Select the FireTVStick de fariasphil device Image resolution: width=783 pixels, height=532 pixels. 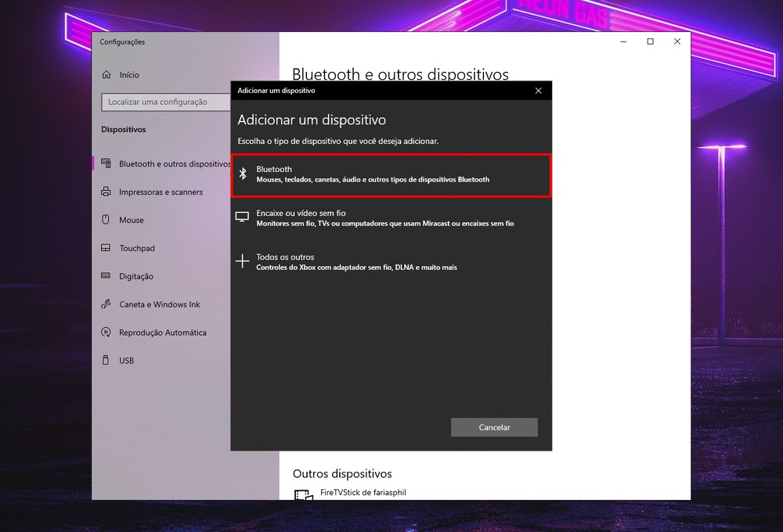363,494
